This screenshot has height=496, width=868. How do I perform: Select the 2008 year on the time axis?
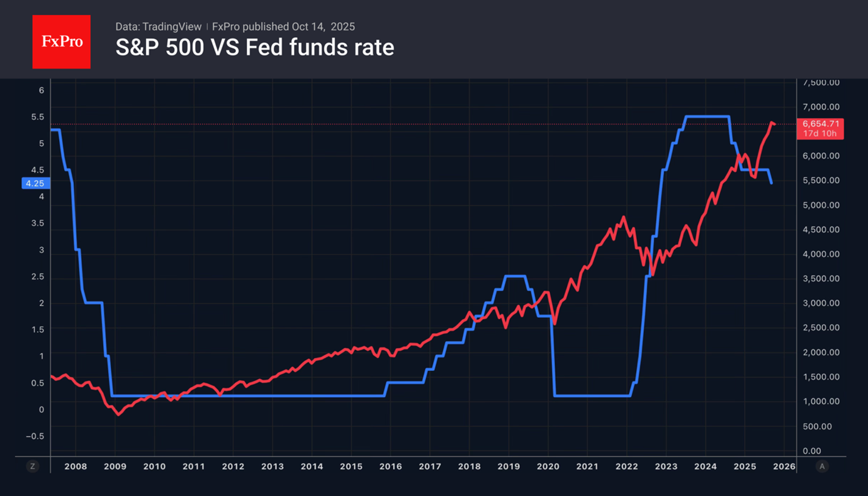tap(76, 466)
